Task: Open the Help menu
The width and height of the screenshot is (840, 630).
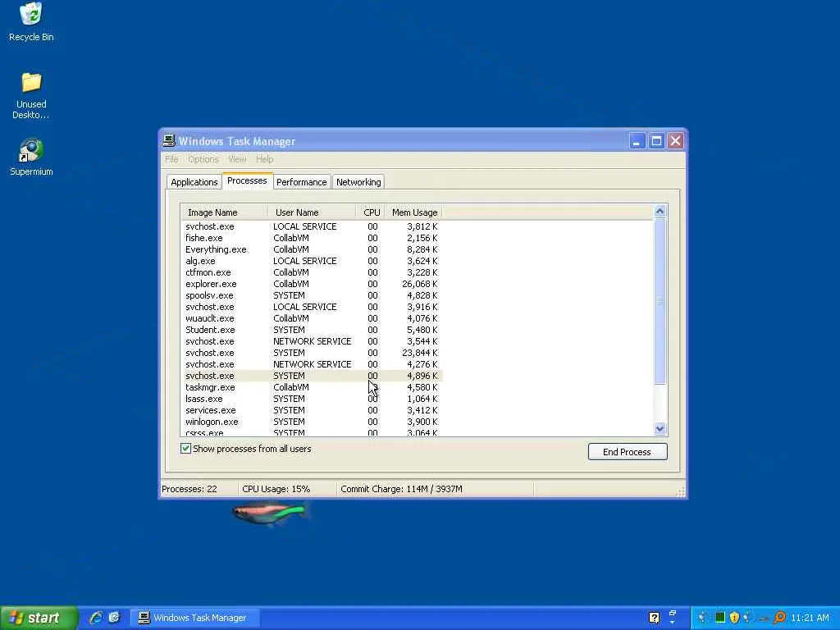Action: click(x=265, y=159)
